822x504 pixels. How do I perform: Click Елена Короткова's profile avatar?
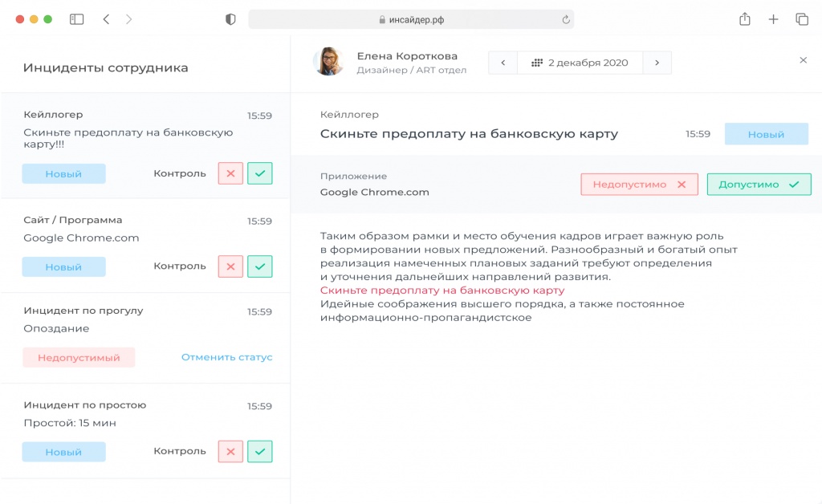(328, 62)
